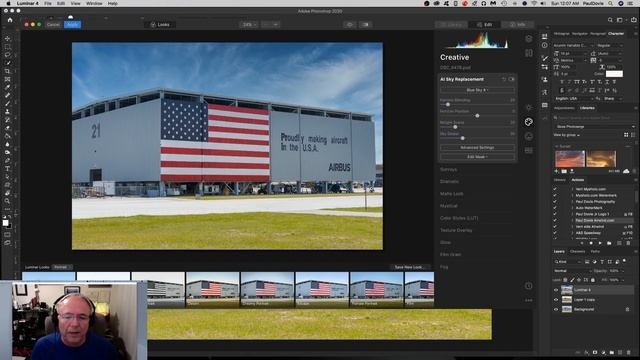Delete layer trash icon in Layers panel

pyautogui.click(x=629, y=352)
